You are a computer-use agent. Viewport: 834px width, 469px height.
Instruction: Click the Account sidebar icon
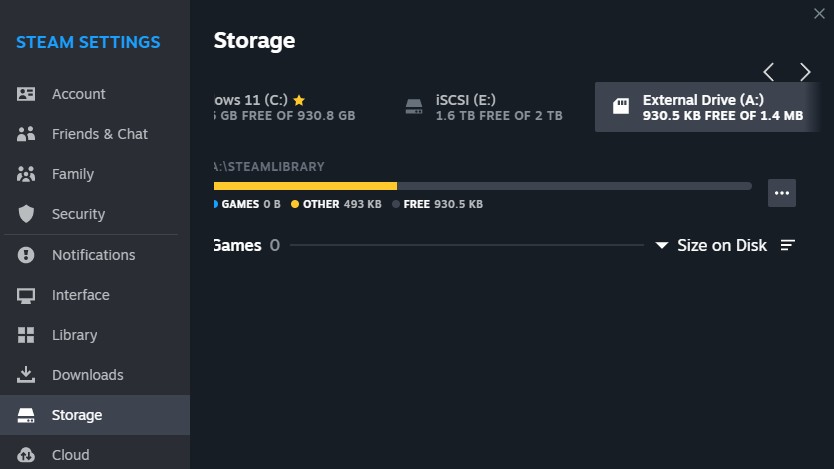coord(27,94)
